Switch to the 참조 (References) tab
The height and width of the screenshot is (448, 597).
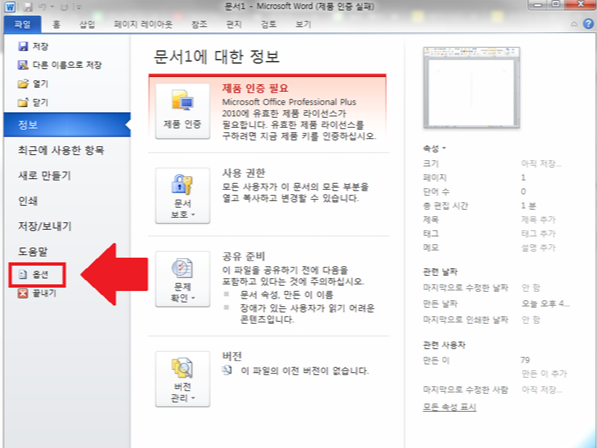pos(199,25)
